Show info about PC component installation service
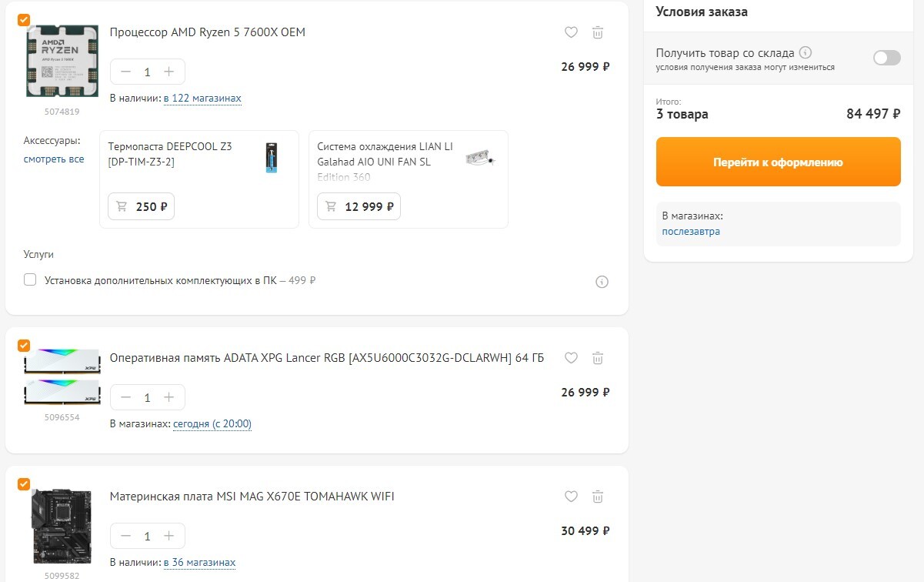The width and height of the screenshot is (924, 582). [602, 282]
